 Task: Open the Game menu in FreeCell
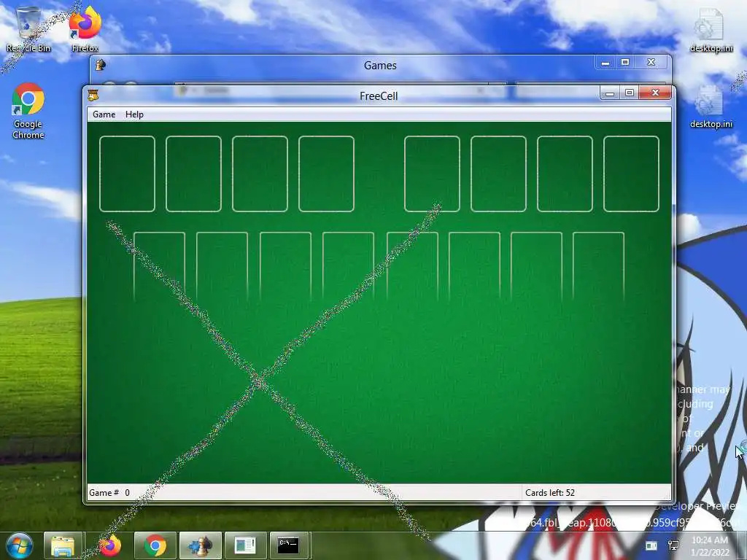click(104, 114)
